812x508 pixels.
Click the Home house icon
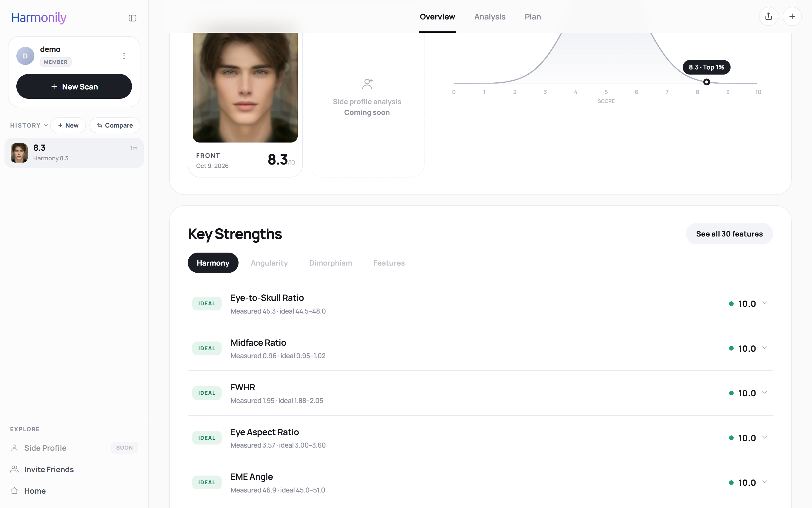pos(14,491)
